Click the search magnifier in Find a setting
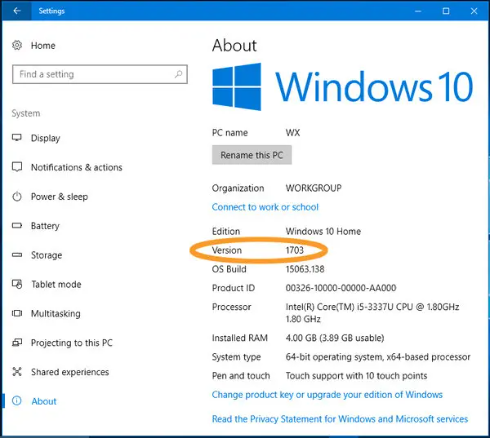Image resolution: width=492 pixels, height=440 pixels. click(x=179, y=74)
